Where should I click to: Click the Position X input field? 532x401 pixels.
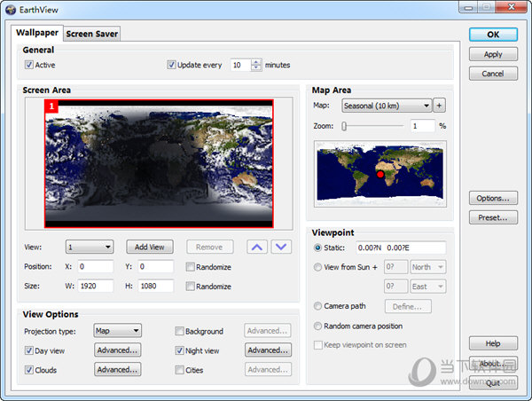tap(96, 266)
